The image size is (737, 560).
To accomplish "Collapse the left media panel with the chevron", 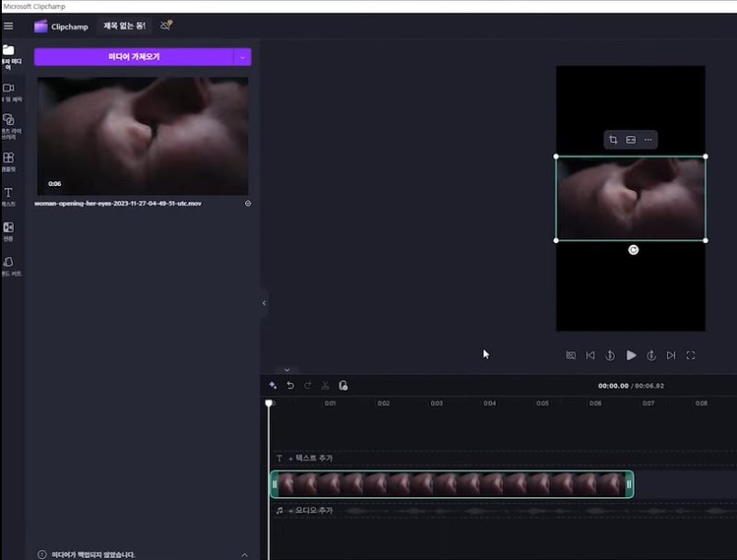I will click(263, 302).
